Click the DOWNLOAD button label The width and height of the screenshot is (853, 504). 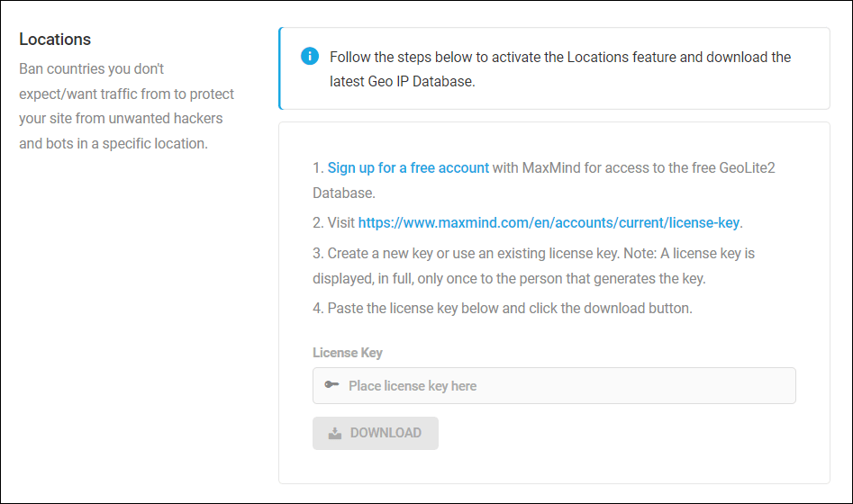[x=386, y=433]
